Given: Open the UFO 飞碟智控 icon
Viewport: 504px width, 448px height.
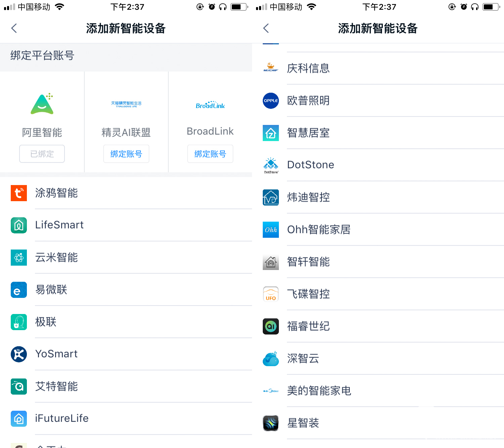Looking at the screenshot, I should 271,294.
